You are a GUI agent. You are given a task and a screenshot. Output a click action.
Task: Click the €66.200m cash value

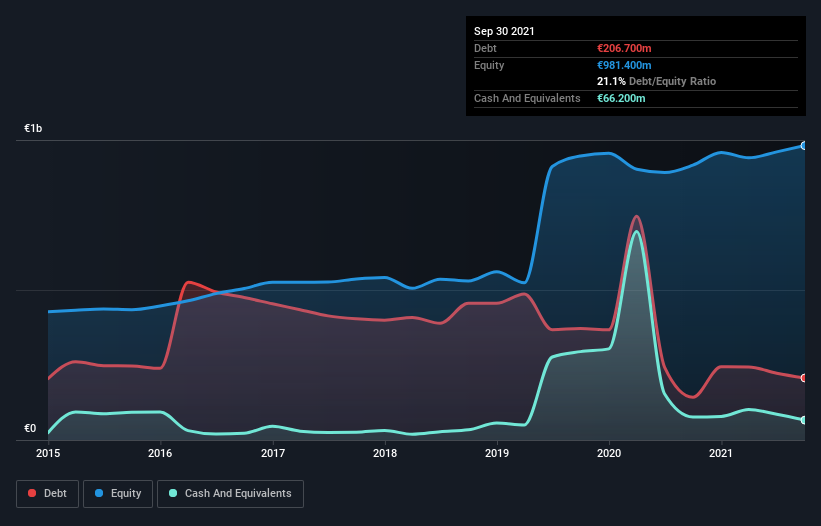621,98
